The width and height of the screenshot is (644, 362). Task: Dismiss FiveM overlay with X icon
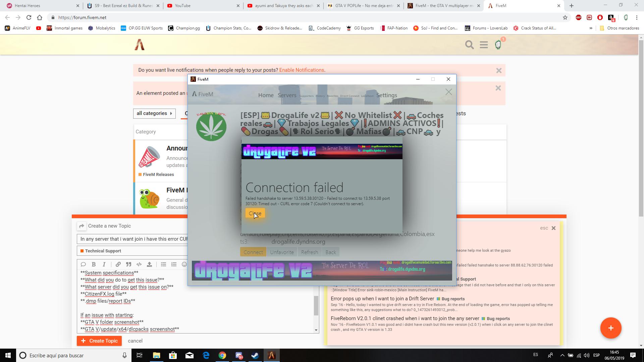[x=449, y=92]
